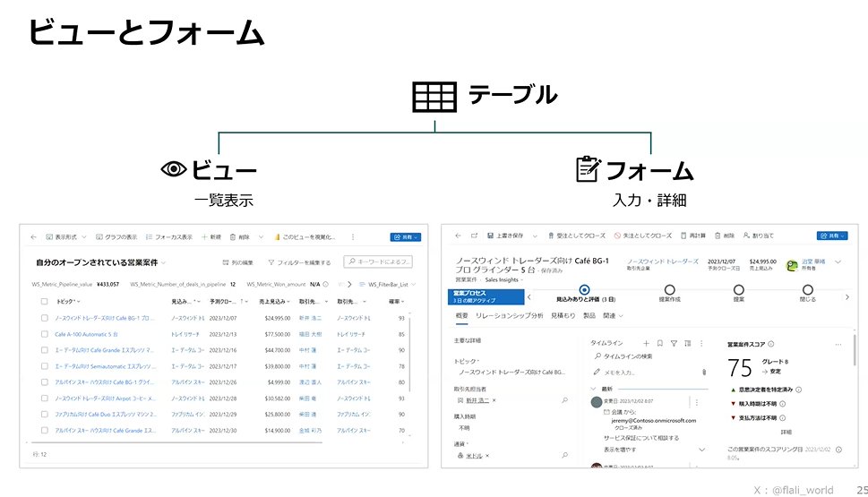Click 受注としてクローズ close as won
The height and width of the screenshot is (497, 868).
coord(576,236)
